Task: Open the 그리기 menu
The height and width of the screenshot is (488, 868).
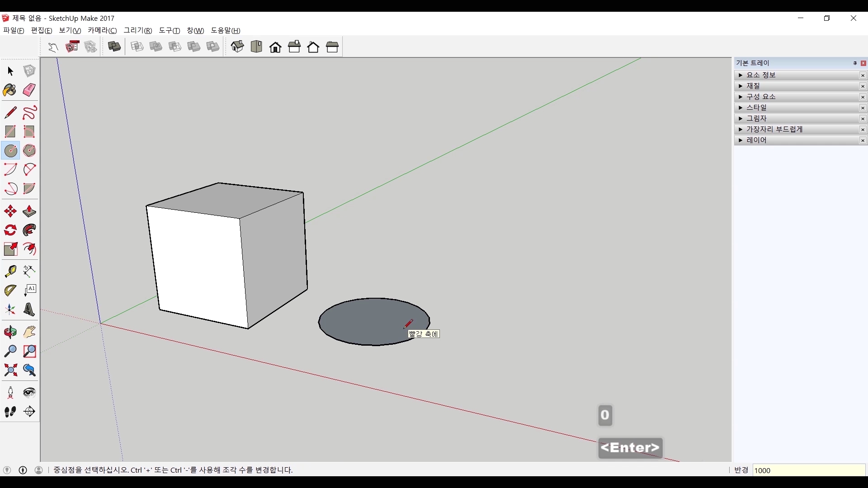Action: 138,30
